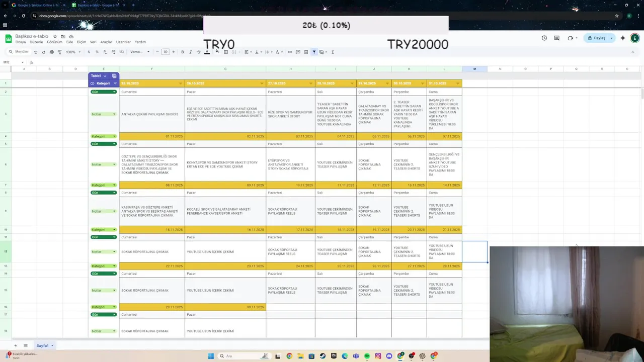Toggle strikethrough formatting
This screenshot has width=644, height=362.
(198, 52)
